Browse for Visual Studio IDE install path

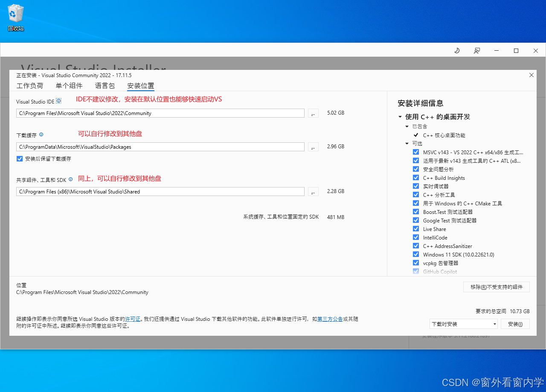tap(313, 113)
